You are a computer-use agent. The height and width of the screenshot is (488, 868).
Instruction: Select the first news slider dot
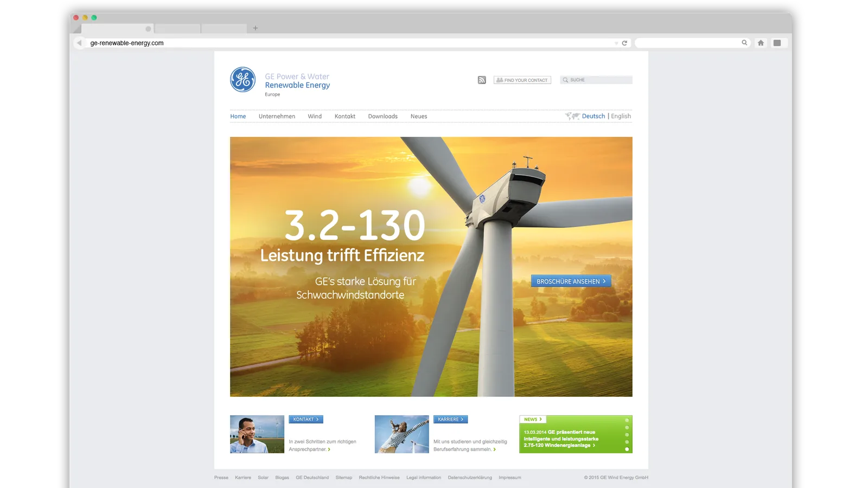[627, 420]
